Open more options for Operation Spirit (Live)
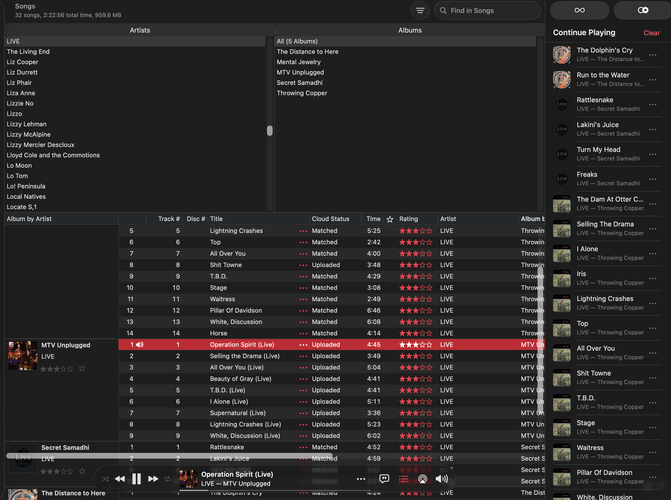This screenshot has width=671, height=500. 303,345
